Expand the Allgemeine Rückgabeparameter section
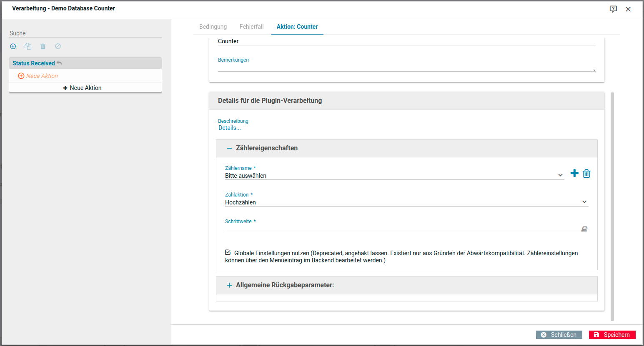 [229, 285]
